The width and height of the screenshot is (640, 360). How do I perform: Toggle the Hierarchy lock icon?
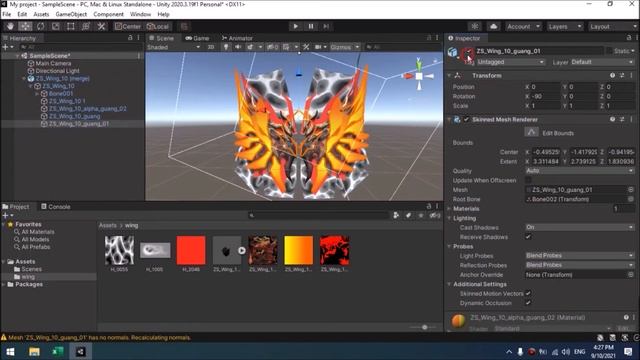pos(130,38)
